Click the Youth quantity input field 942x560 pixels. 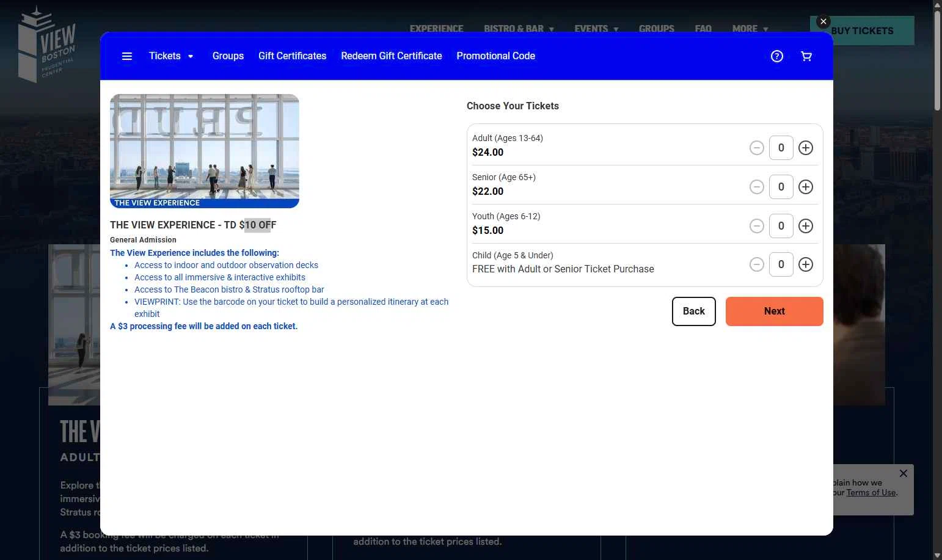click(x=781, y=226)
